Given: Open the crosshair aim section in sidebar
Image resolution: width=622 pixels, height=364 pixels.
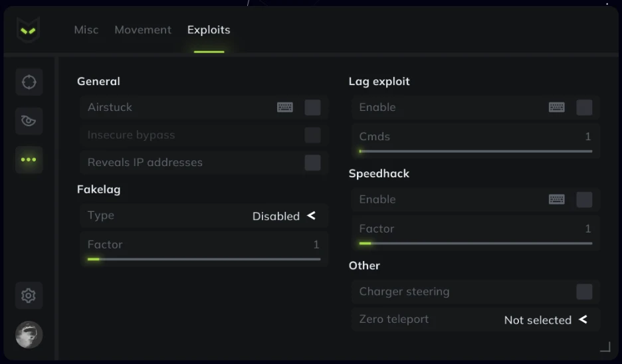Looking at the screenshot, I should pyautogui.click(x=29, y=82).
